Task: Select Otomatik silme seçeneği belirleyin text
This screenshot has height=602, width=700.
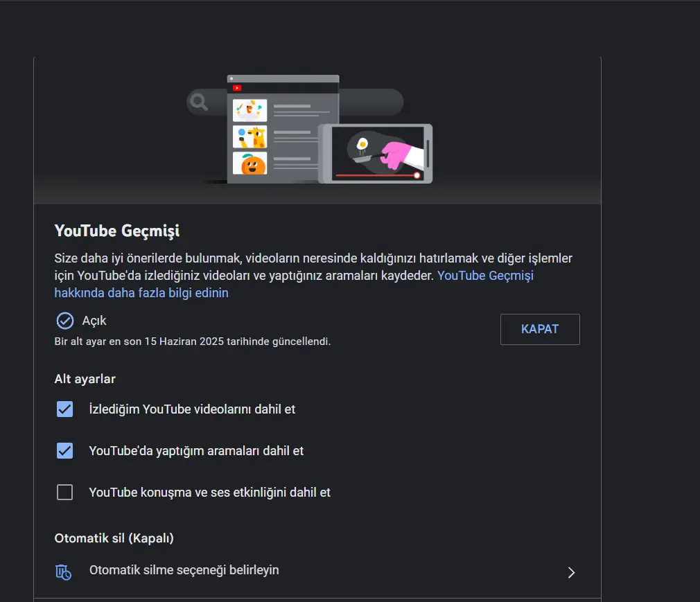Action: pyautogui.click(x=184, y=570)
